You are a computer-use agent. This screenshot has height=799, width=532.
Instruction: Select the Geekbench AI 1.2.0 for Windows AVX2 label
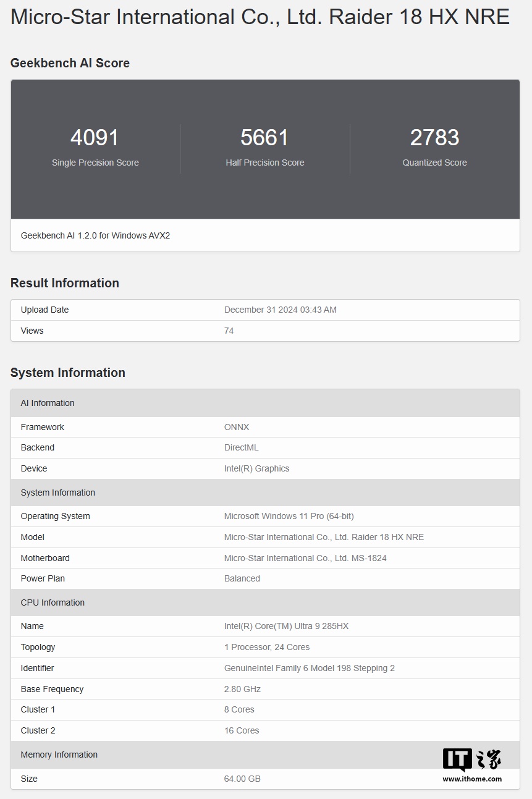coord(95,235)
